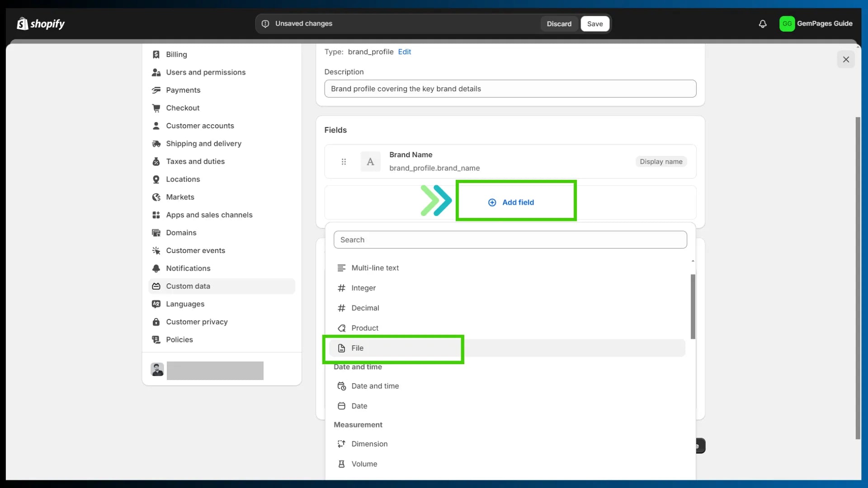The width and height of the screenshot is (868, 488).
Task: Click the Display name label link
Action: 660,161
